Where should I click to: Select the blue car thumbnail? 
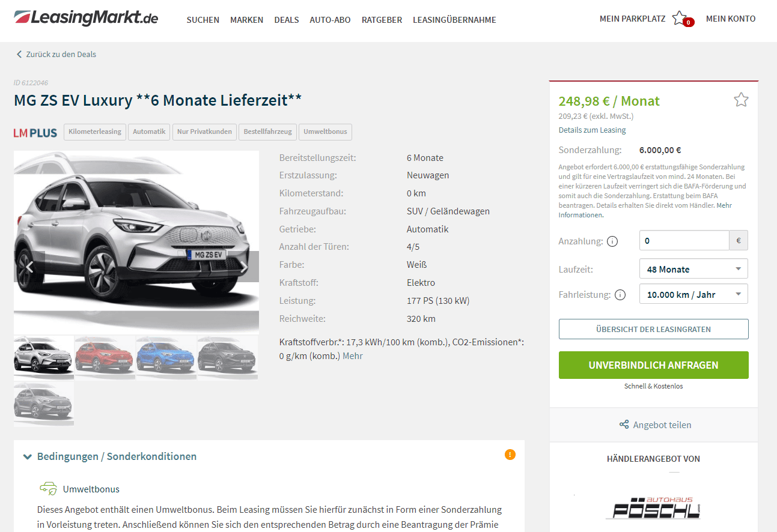coord(166,357)
